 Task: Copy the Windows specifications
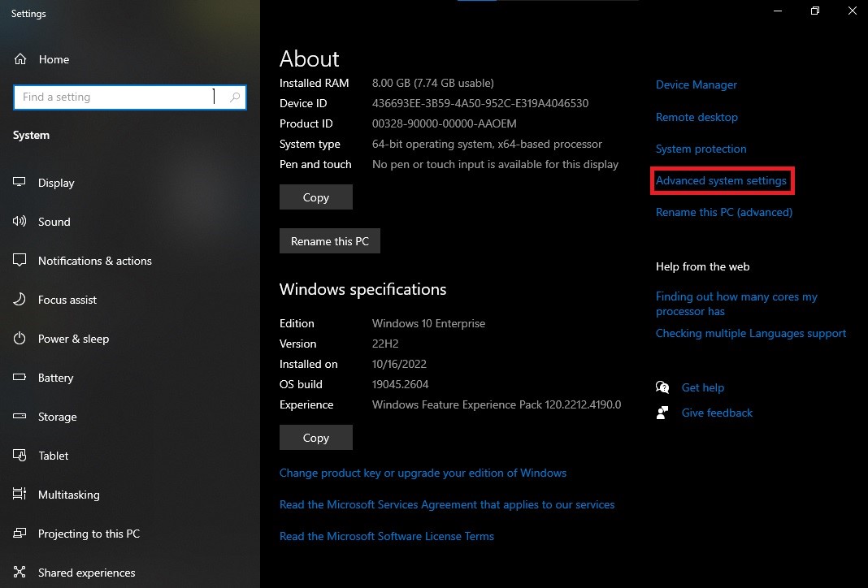click(x=315, y=438)
